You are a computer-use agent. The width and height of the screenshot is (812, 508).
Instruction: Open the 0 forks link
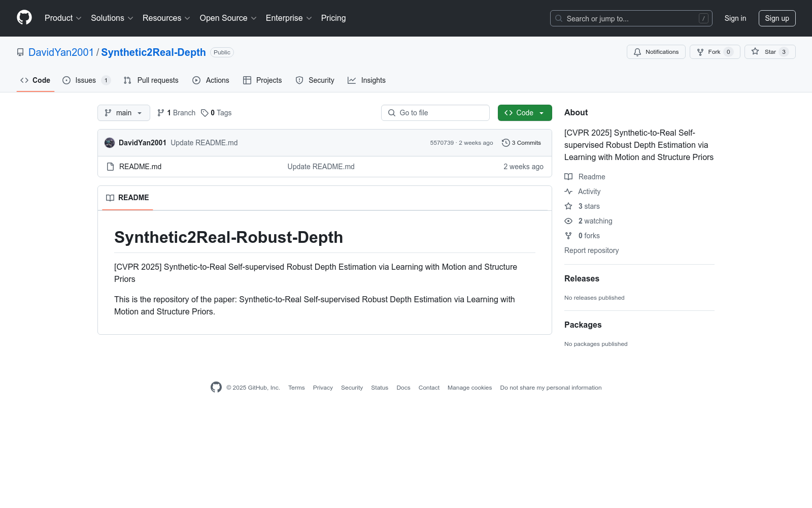tap(583, 236)
